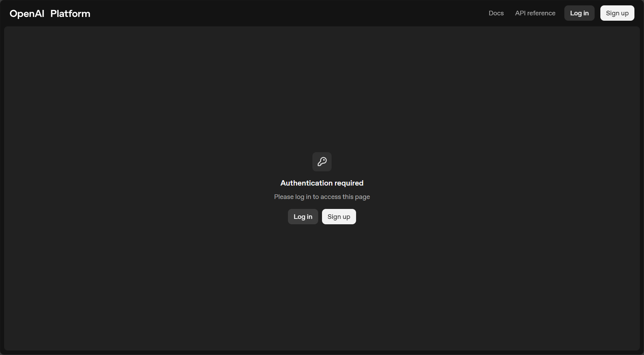The image size is (644, 355).
Task: Click the Sign up button below the message
Action: point(339,217)
